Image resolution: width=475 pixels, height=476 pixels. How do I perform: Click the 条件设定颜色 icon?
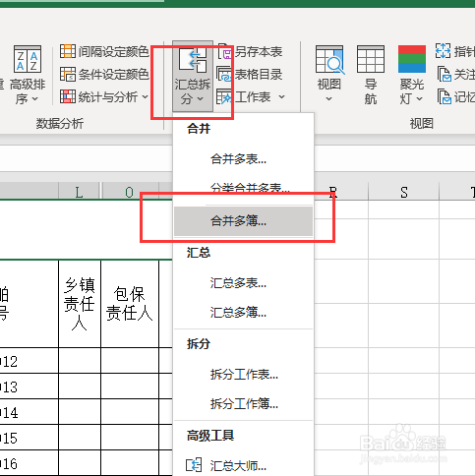[x=68, y=74]
